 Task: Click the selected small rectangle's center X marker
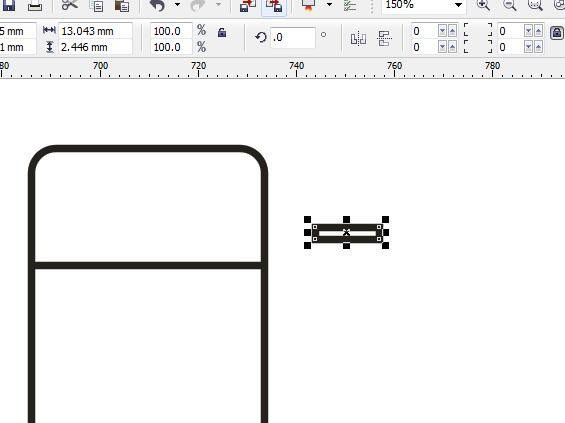point(346,232)
